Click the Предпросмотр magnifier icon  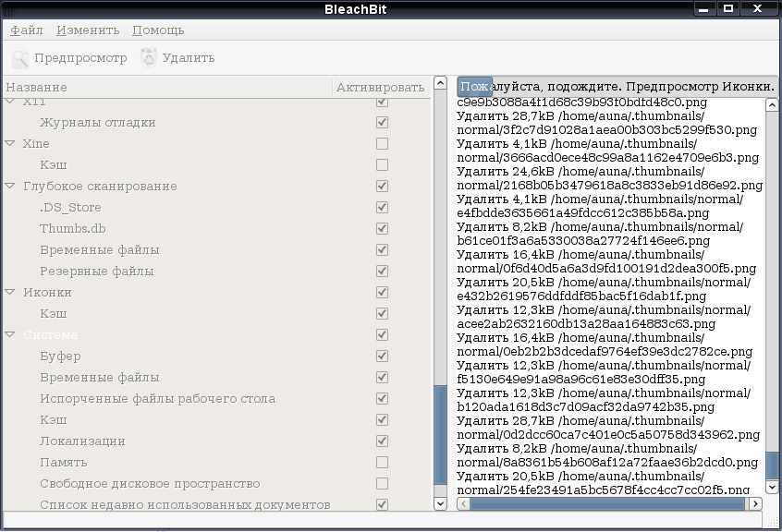pos(20,58)
